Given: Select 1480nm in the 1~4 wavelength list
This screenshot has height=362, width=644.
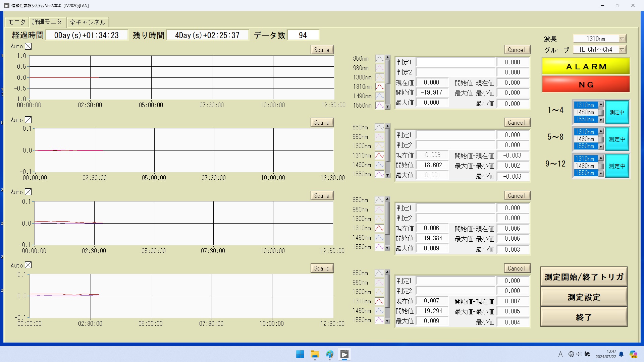Looking at the screenshot, I should click(586, 112).
